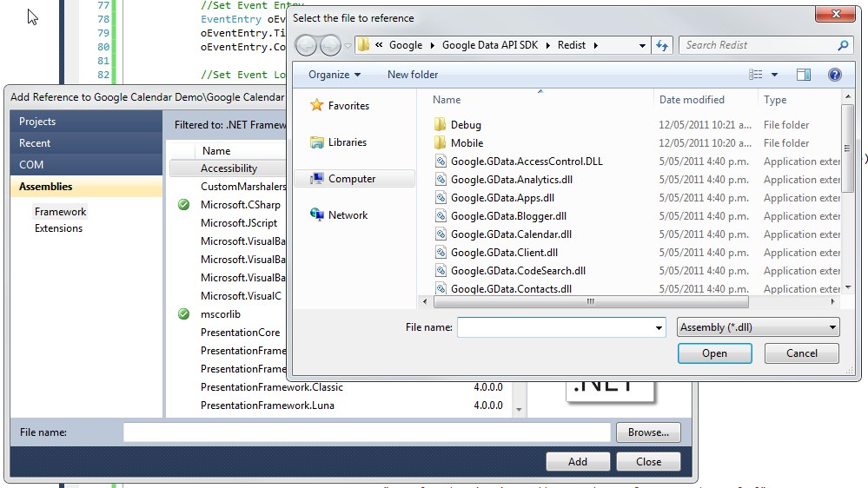Select the Assemblies tab
The width and height of the screenshot is (868, 488).
(86, 187)
